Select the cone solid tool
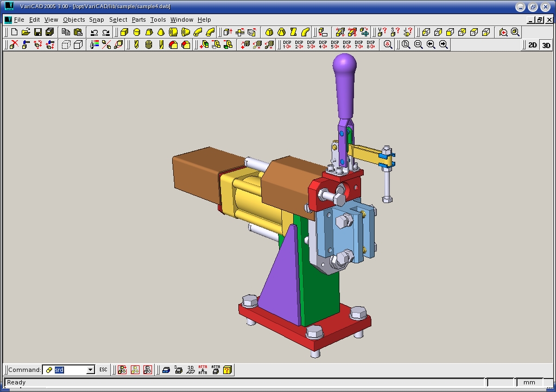 point(161,33)
